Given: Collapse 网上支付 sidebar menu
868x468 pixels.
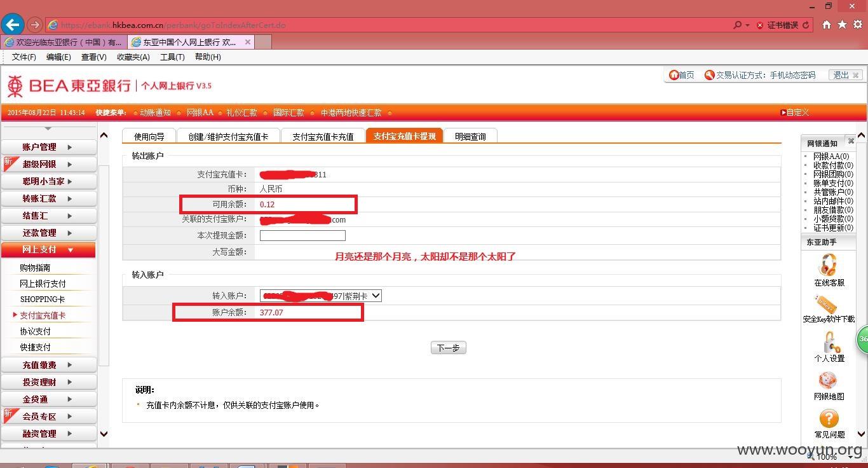Looking at the screenshot, I should (48, 250).
